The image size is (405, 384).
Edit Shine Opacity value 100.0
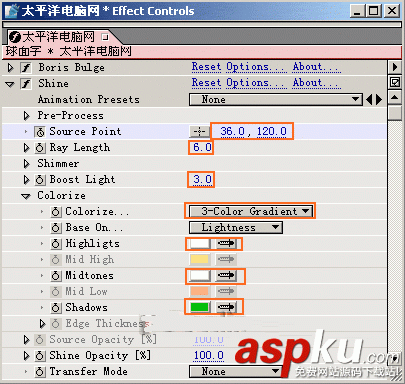point(209,355)
